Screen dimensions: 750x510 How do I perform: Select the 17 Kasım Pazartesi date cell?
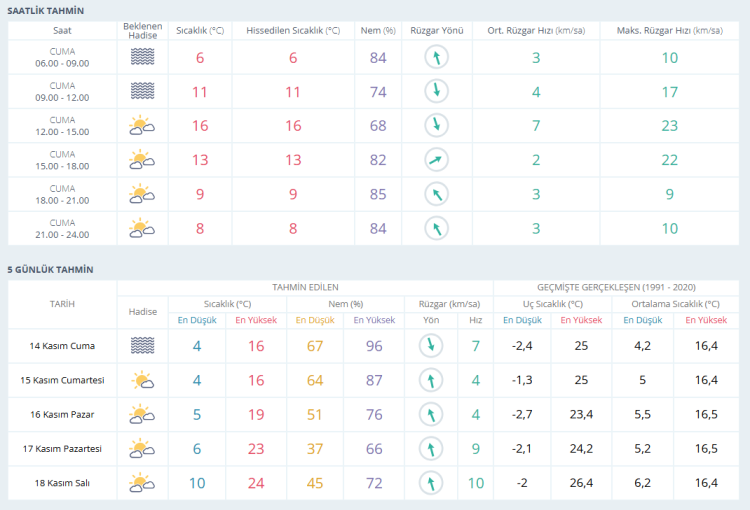(x=62, y=449)
